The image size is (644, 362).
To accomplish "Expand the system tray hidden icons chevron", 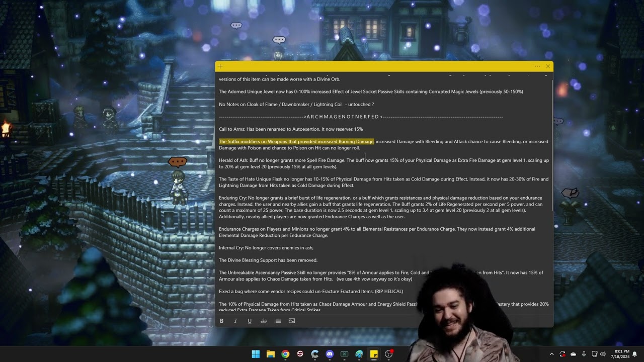I will coord(551,354).
